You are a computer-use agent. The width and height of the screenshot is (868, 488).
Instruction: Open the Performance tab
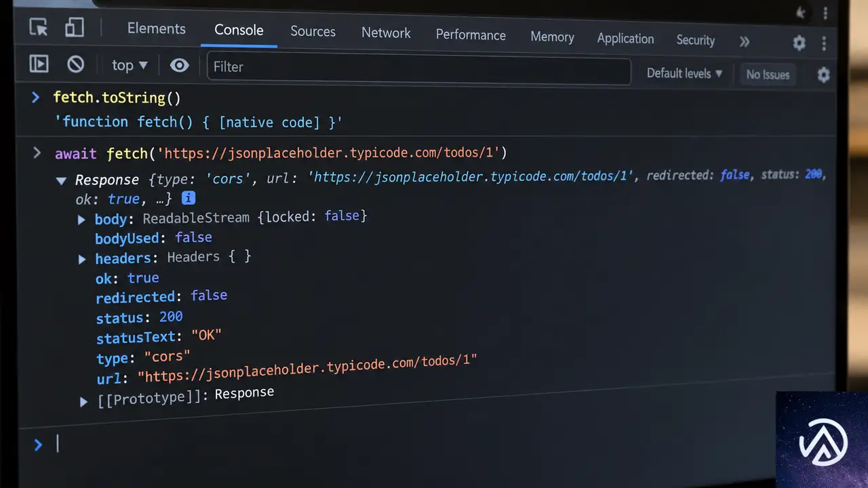tap(471, 35)
